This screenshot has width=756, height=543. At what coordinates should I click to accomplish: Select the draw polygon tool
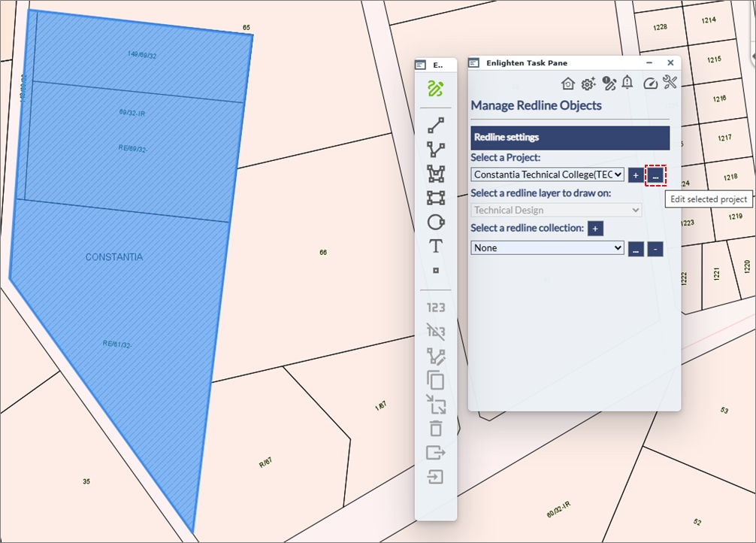click(435, 174)
